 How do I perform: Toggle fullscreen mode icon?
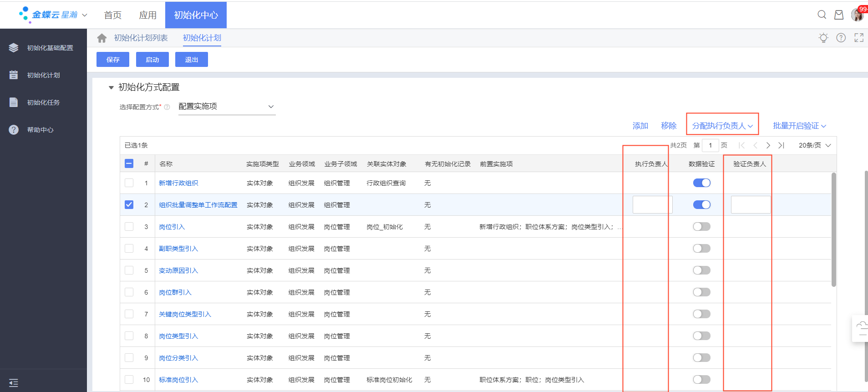pos(858,38)
